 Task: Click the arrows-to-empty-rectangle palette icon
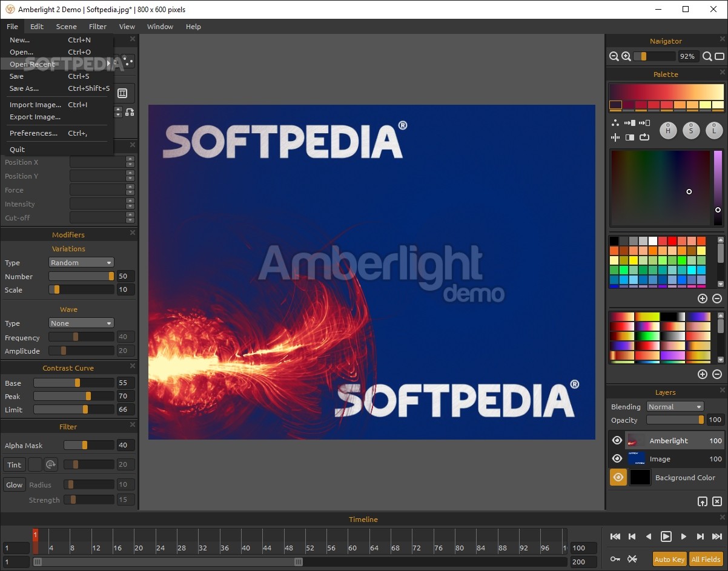[x=644, y=123]
